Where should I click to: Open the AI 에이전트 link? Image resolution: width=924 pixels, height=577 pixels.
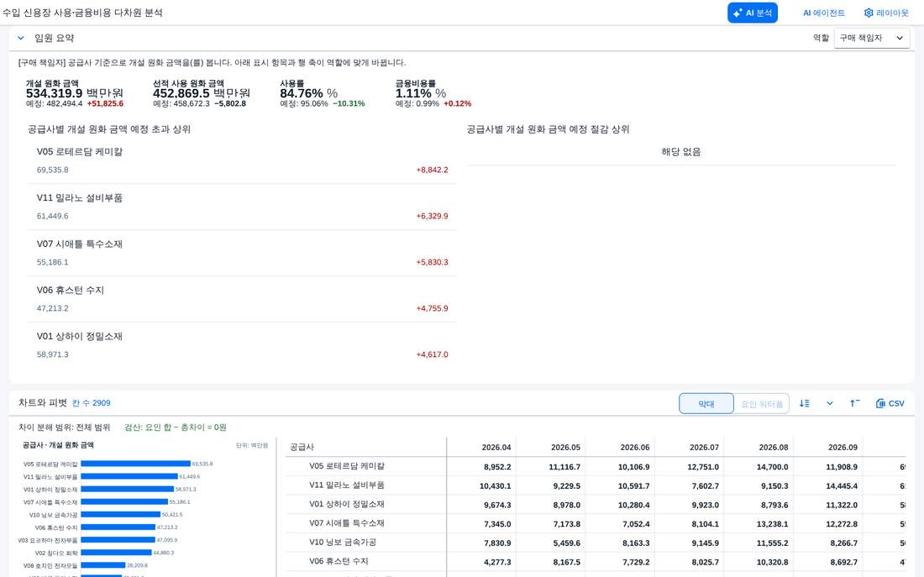824,13
